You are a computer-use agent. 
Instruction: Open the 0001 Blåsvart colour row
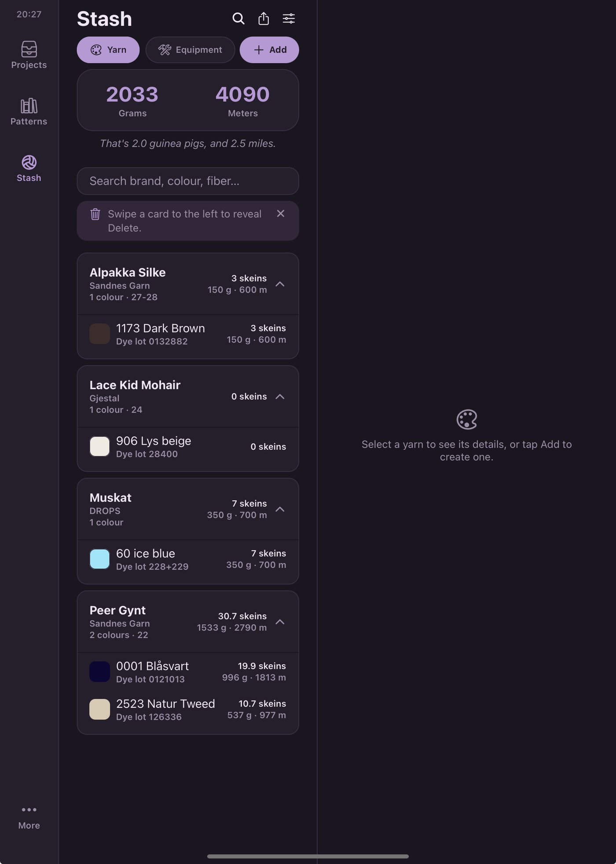pos(188,672)
